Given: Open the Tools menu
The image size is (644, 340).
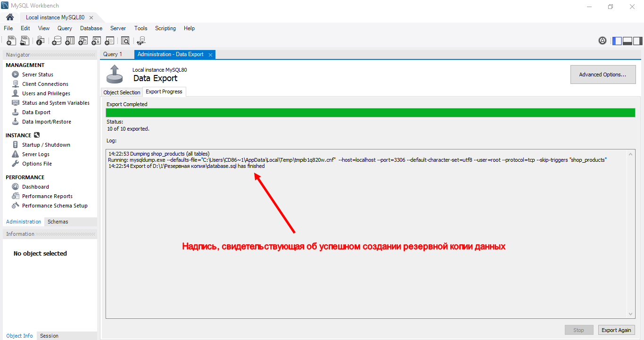Looking at the screenshot, I should click(141, 28).
